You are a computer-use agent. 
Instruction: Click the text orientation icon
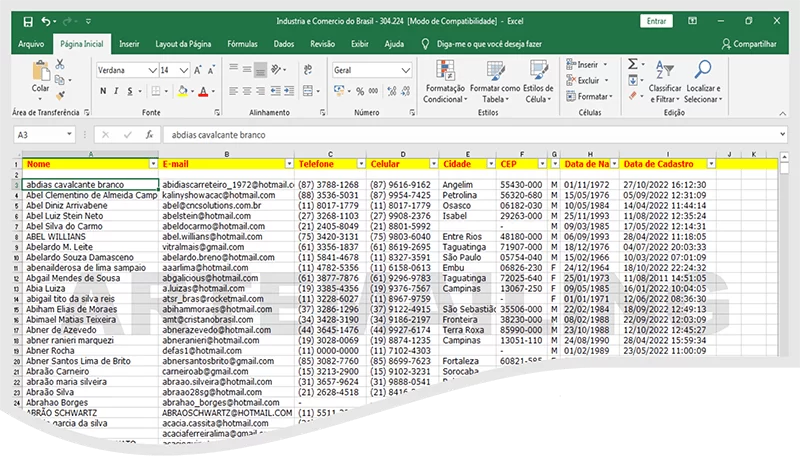coord(277,69)
